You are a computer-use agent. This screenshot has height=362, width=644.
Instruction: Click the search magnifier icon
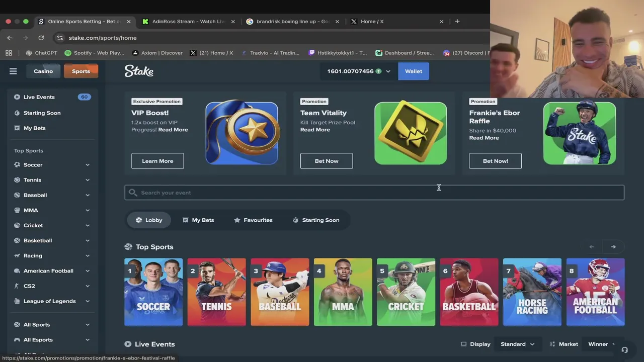pyautogui.click(x=133, y=193)
